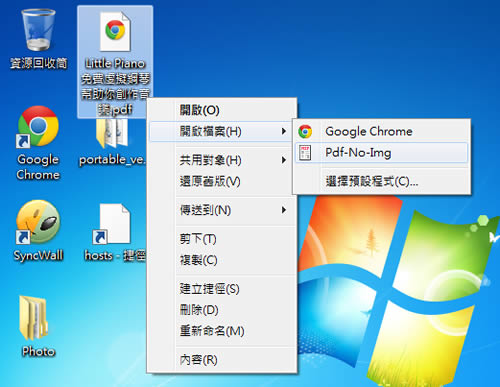The height and width of the screenshot is (387, 500).
Task: Choose 刪除(D) to delete the file
Action: (222, 310)
